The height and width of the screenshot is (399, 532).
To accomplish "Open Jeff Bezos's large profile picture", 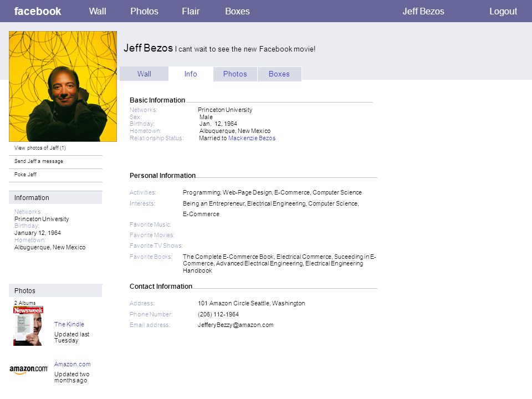I will [63, 86].
